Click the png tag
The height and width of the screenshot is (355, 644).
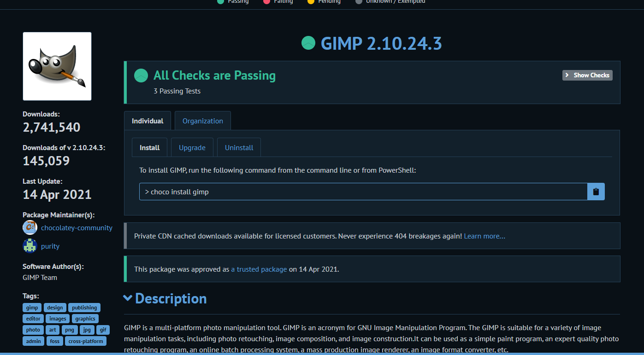point(70,330)
